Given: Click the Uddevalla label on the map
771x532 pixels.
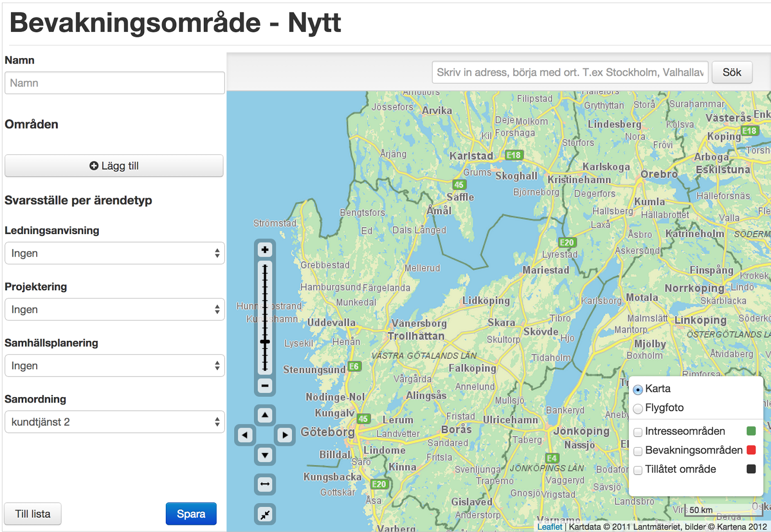Looking at the screenshot, I should click(x=332, y=323).
